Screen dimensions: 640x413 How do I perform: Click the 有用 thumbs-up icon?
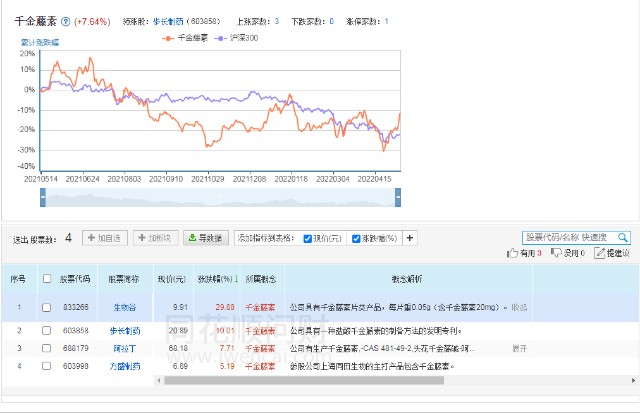tap(512, 253)
